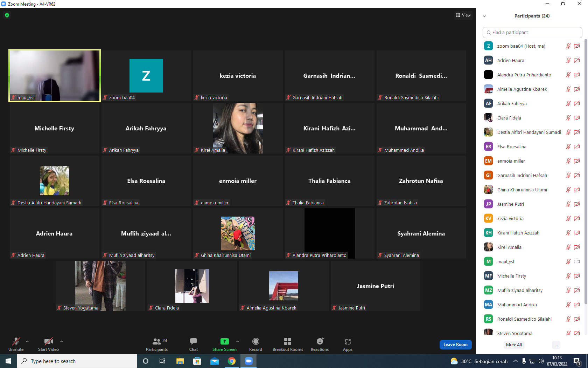Expand audio options arrow beside Unmute
588x368 pixels.
click(x=27, y=341)
